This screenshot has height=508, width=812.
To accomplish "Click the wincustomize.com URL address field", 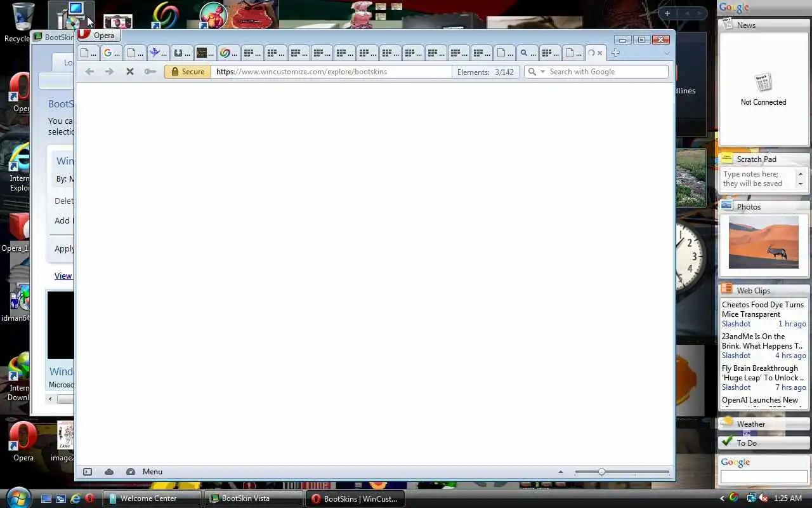I will point(331,72).
